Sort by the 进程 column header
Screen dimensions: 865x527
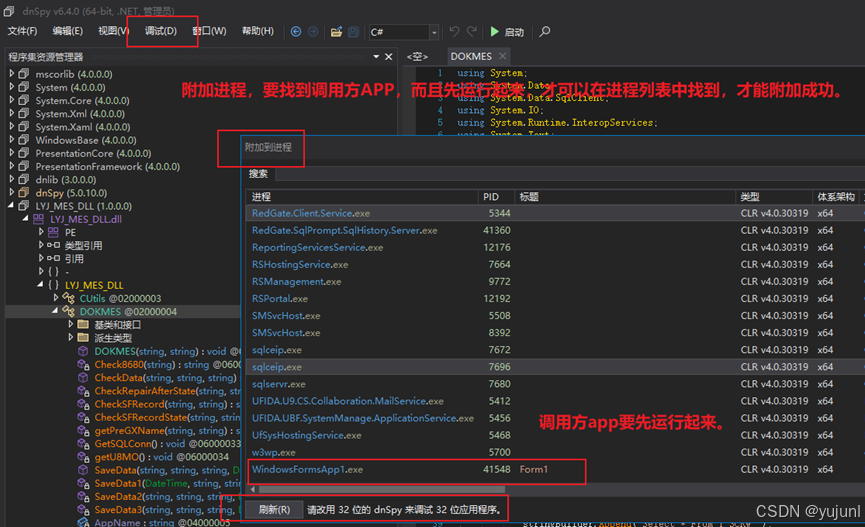tap(362, 197)
